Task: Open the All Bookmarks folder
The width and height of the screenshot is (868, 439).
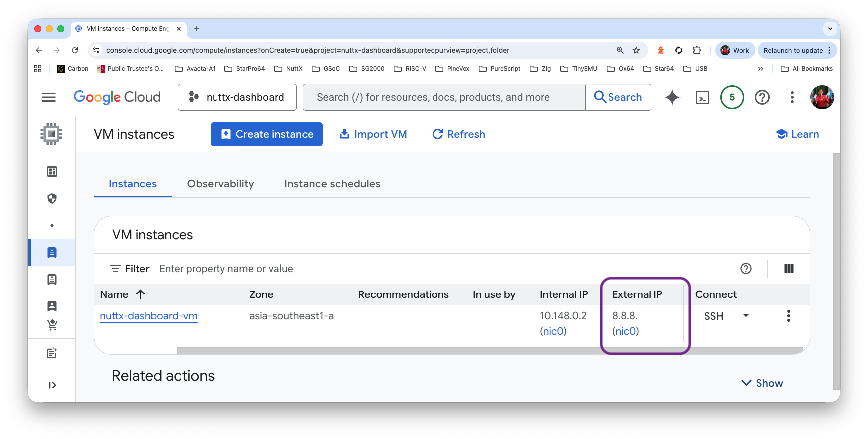Action: (x=806, y=69)
